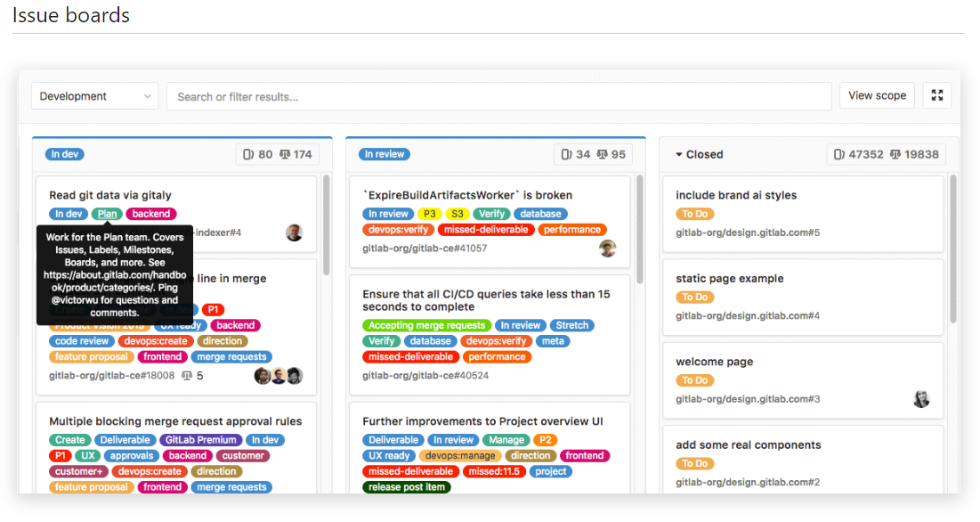Click P3 label on ExpireBuildArtifactsWorker card
Image resolution: width=980 pixels, height=522 pixels.
click(429, 214)
